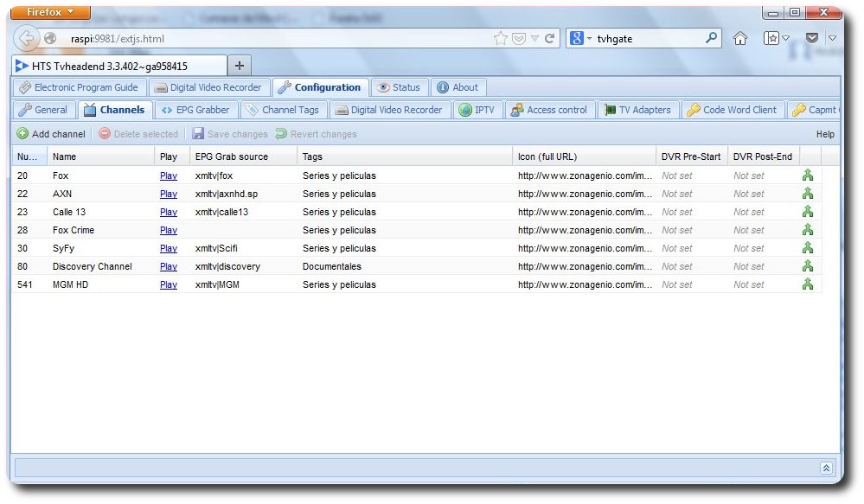Screen dimensions: 864x504
Task: Expand the bottom log panel with double-chevron icon
Action: [x=825, y=468]
